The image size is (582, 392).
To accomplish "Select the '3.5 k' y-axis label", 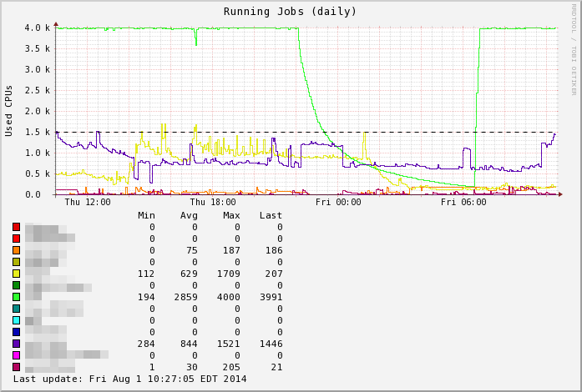I will (x=38, y=48).
